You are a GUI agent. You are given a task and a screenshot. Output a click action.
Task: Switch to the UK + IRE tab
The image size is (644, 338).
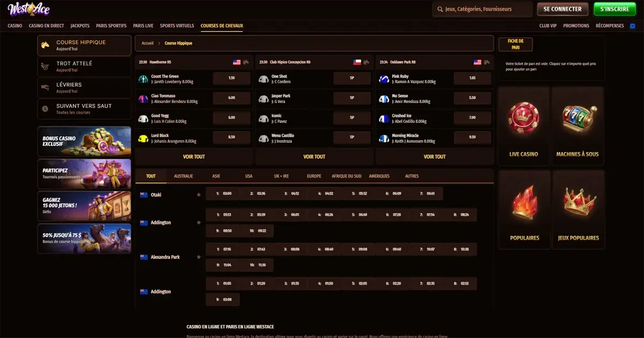coord(281,176)
